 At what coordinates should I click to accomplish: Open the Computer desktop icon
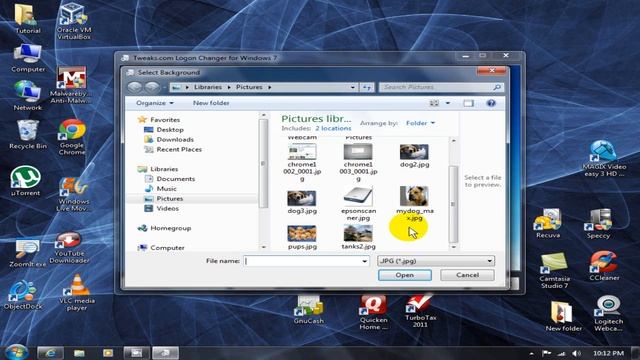[x=28, y=58]
